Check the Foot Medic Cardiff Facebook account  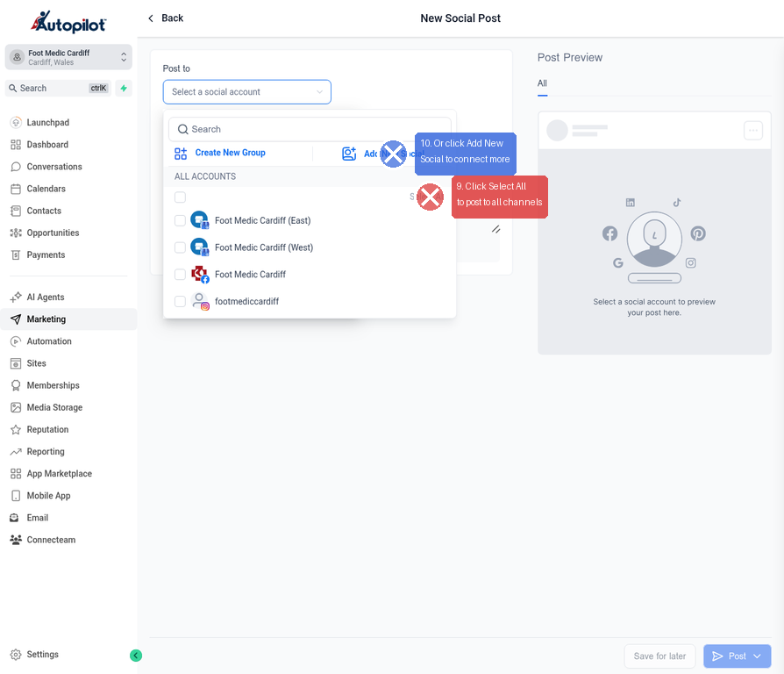180,275
